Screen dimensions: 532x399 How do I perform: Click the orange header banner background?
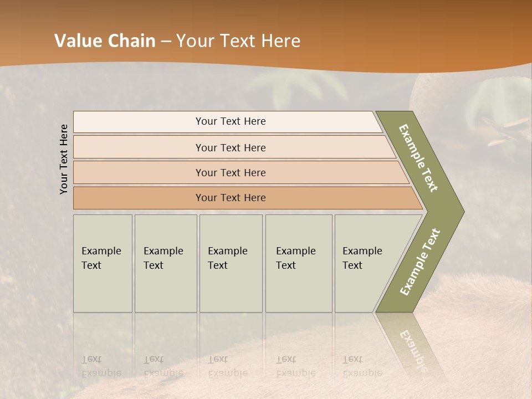407,30
